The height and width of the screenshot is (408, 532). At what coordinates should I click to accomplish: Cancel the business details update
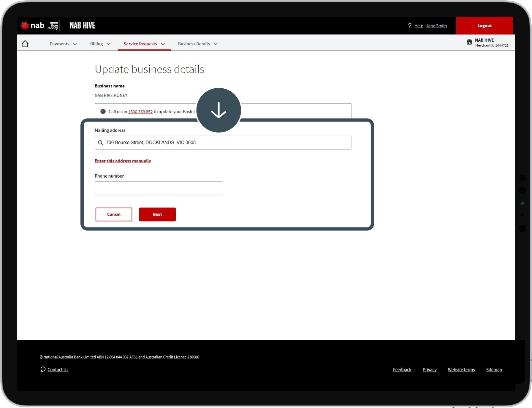114,214
